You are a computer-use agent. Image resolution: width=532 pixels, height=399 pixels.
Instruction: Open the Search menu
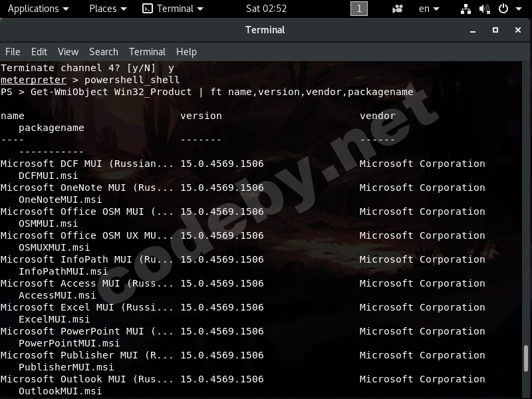point(103,52)
